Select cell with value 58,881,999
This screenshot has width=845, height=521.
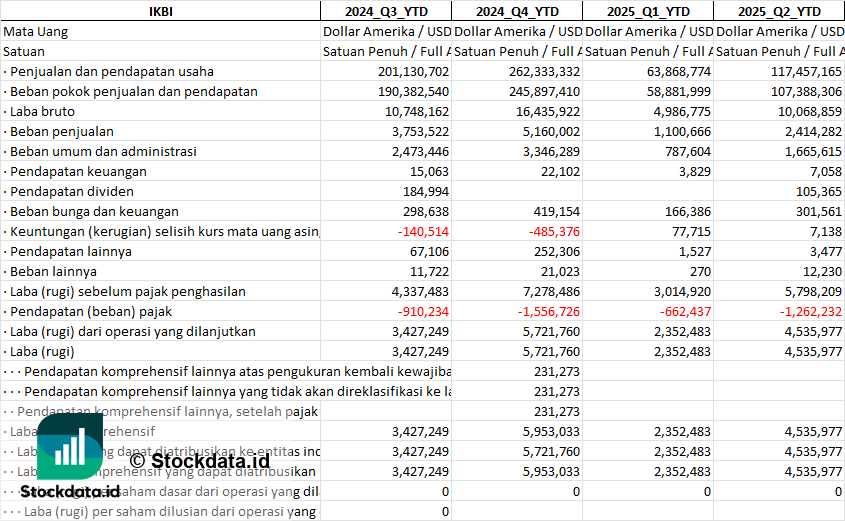pyautogui.click(x=648, y=91)
